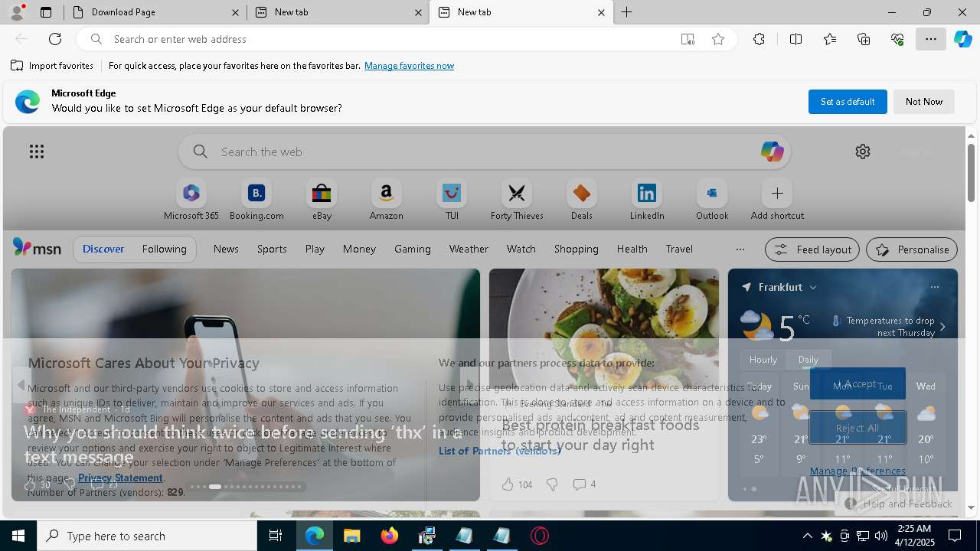Select the Following feed tab
This screenshot has width=980, height=551.
164,249
